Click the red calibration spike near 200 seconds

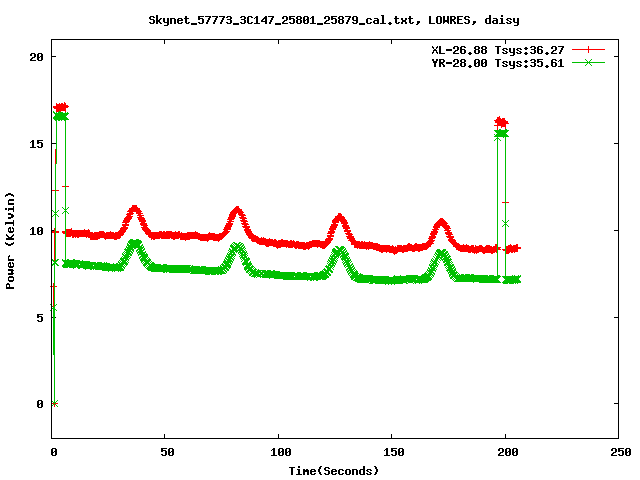point(501,122)
